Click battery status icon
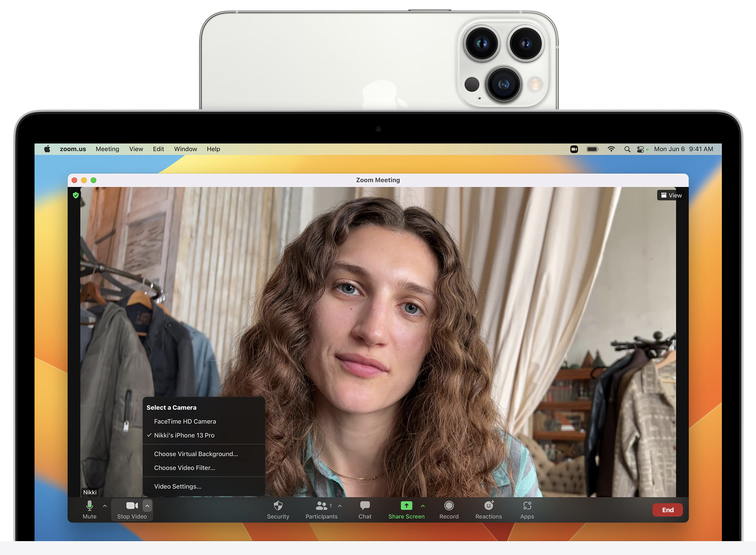The width and height of the screenshot is (756, 555). tap(592, 149)
